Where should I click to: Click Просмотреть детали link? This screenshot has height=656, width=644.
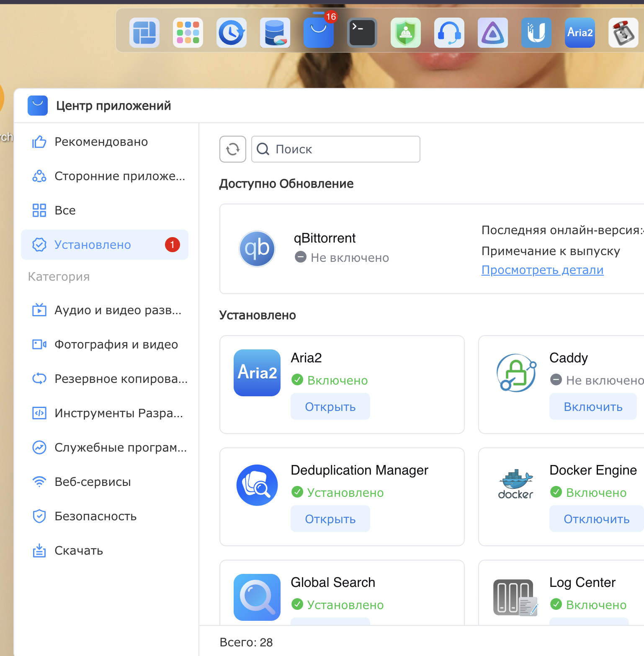tap(542, 270)
